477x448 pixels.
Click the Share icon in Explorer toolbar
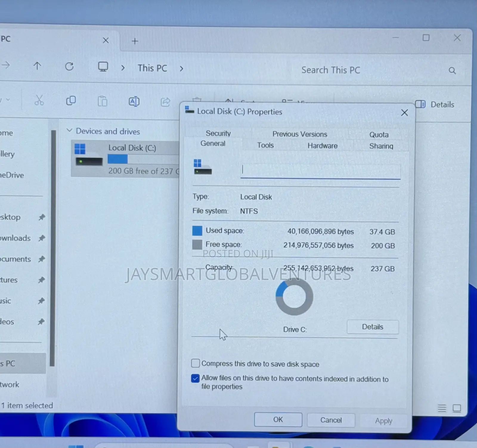(x=165, y=102)
